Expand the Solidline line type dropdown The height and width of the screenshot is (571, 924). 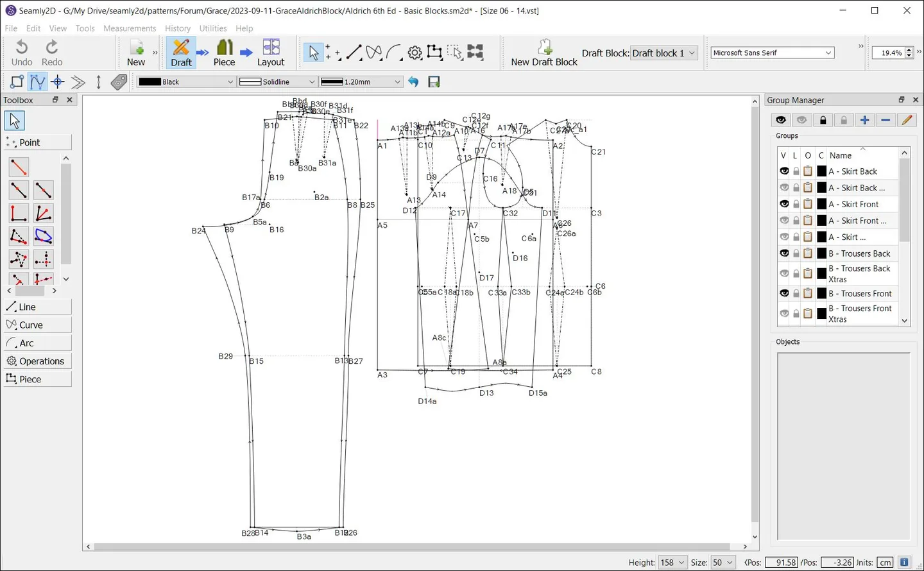click(277, 81)
